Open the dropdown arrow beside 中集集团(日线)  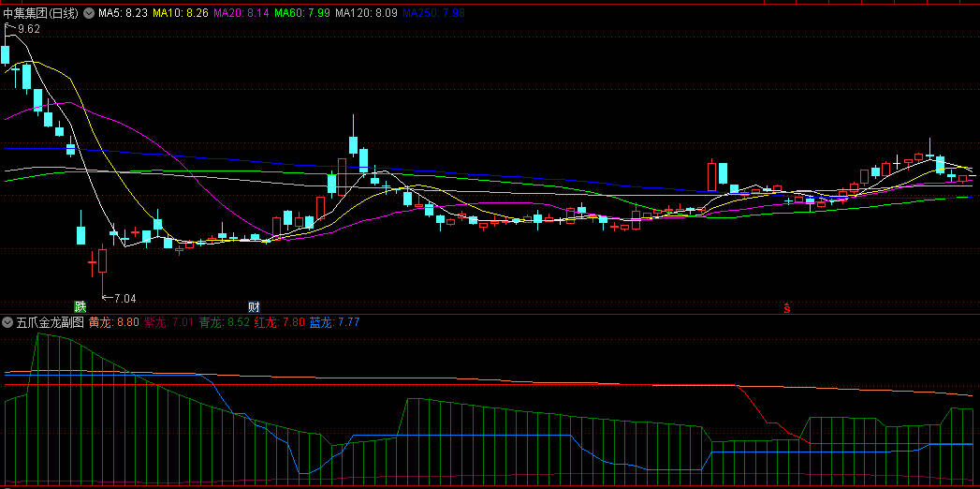89,14
